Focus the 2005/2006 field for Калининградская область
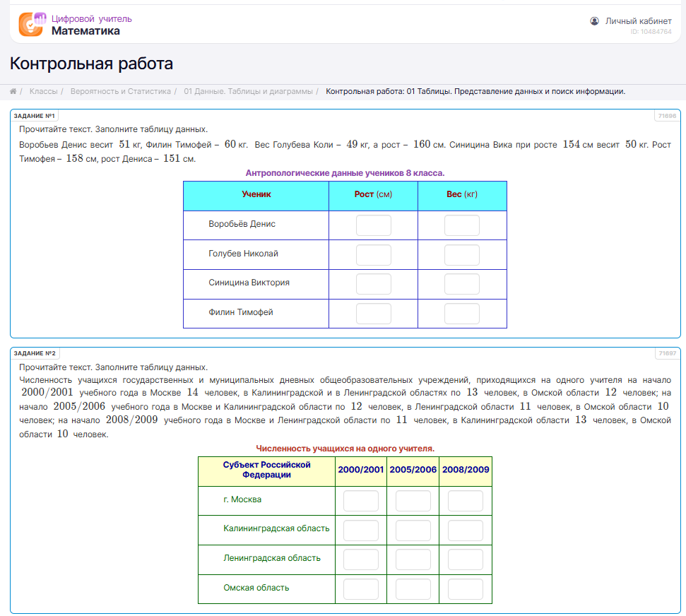This screenshot has height=616, width=686. (x=413, y=531)
